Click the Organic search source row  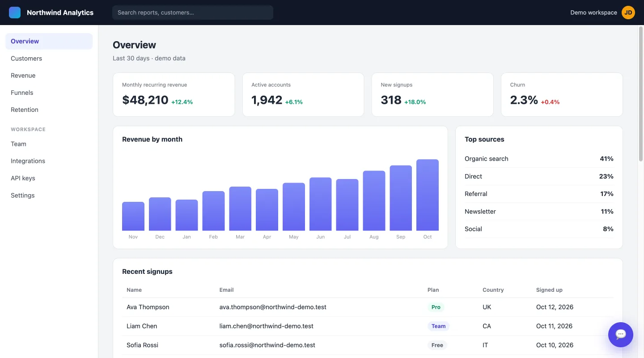pos(539,159)
